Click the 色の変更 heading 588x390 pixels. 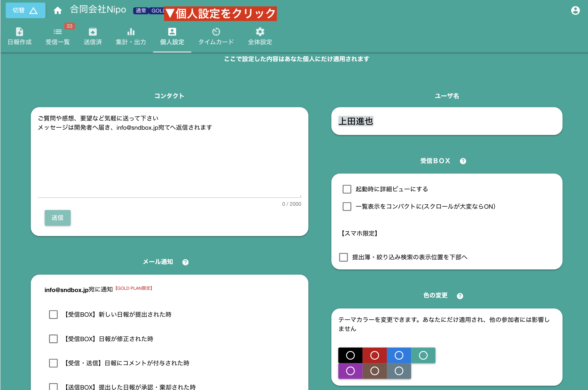point(435,295)
